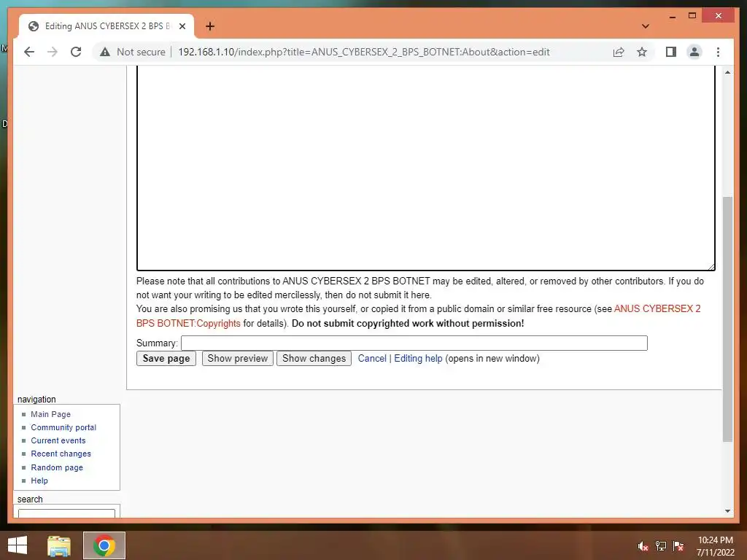The height and width of the screenshot is (560, 747).
Task: Open the Action Center flag icon
Action: point(678,545)
